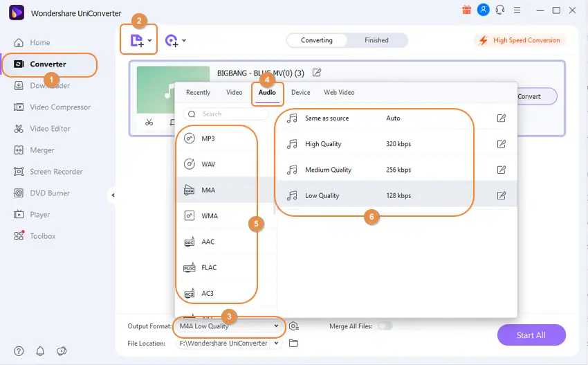This screenshot has height=365, width=588.
Task: Open output format settings gear icon
Action: click(x=294, y=326)
